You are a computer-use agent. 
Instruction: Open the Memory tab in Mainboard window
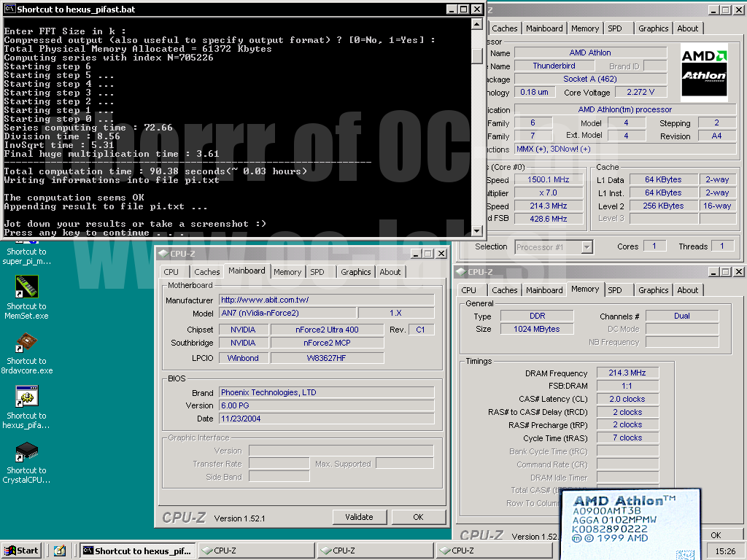[x=287, y=272]
